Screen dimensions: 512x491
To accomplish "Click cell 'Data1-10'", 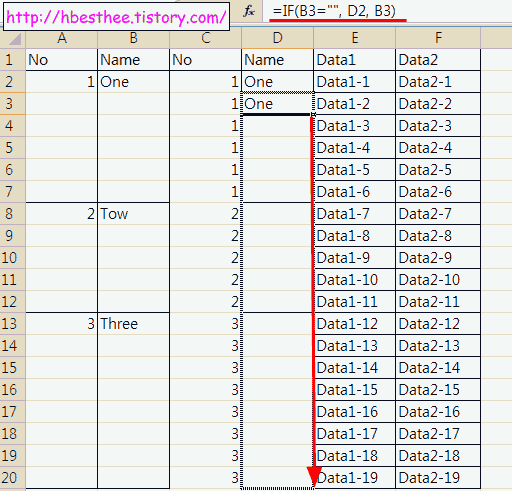I will pyautogui.click(x=355, y=280).
